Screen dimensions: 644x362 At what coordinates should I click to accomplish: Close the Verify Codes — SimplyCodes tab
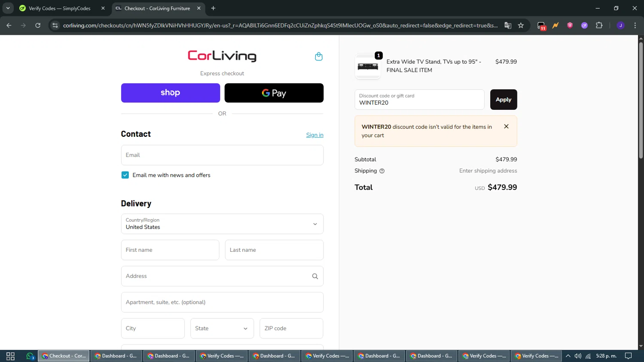pos(103,8)
